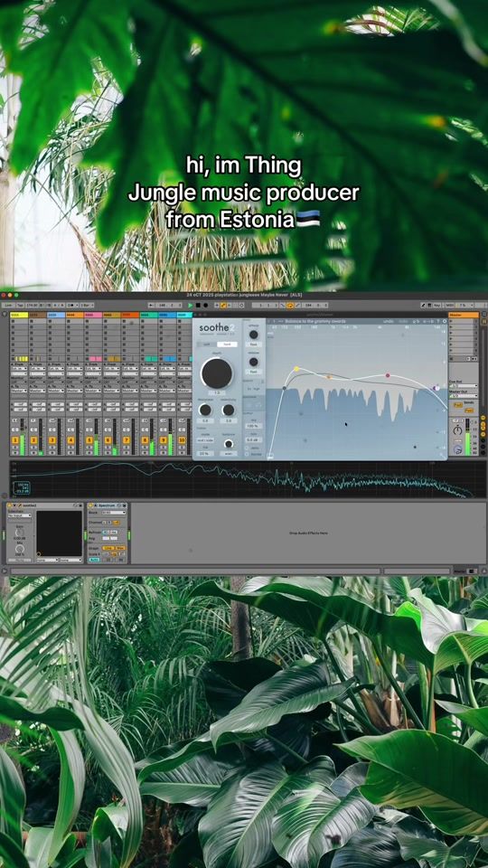The width and height of the screenshot is (488, 868).
Task: Click the red EQ node on the curve
Action: [x=388, y=375]
